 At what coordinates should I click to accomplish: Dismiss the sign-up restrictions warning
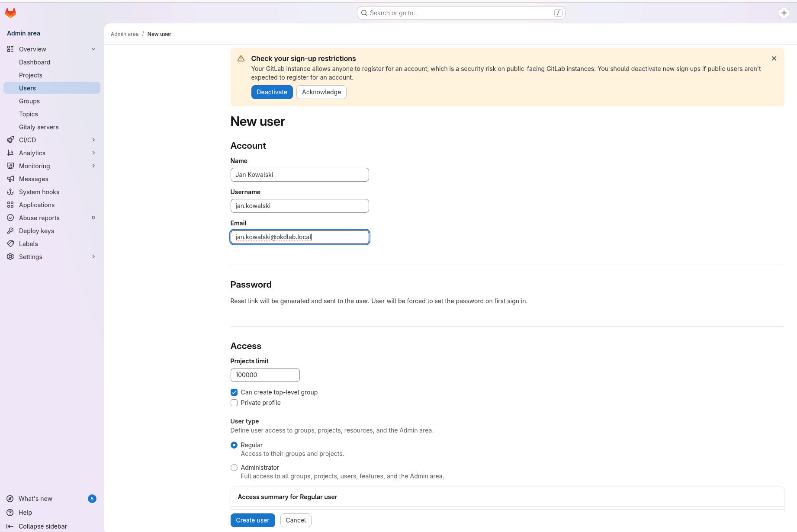774,58
